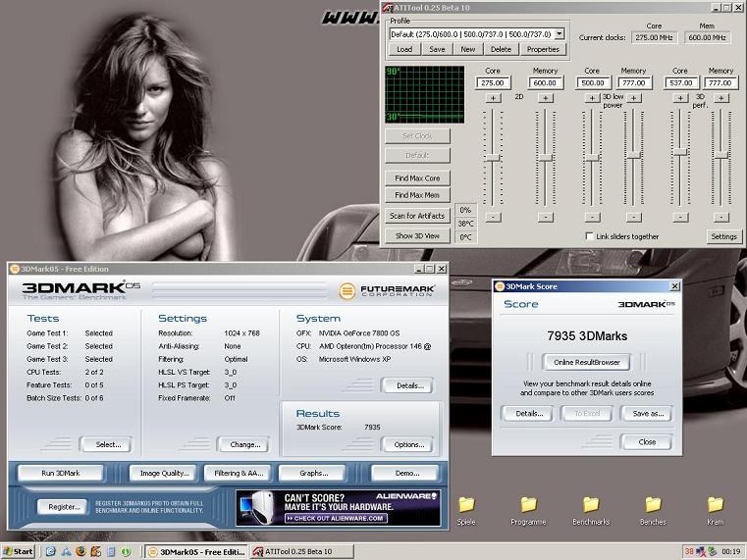The image size is (747, 560).
Task: Open Filtering & AA in 3DMark05
Action: (239, 473)
